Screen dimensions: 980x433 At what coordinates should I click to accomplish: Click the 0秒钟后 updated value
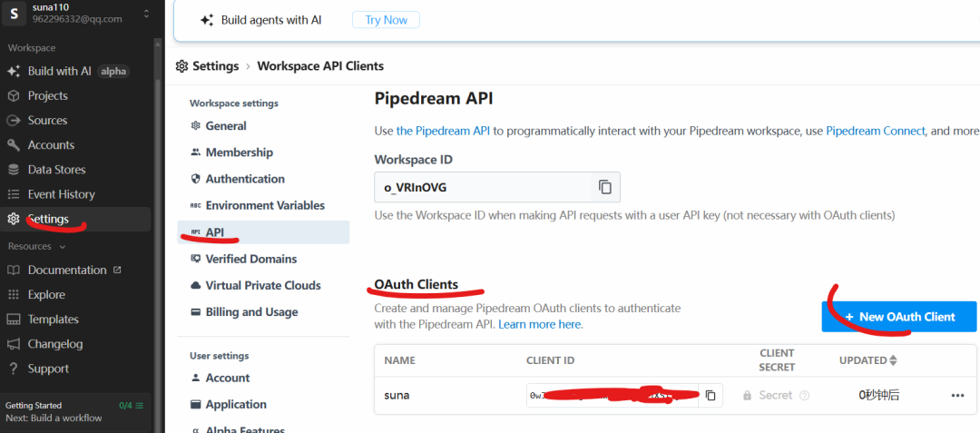tap(878, 396)
